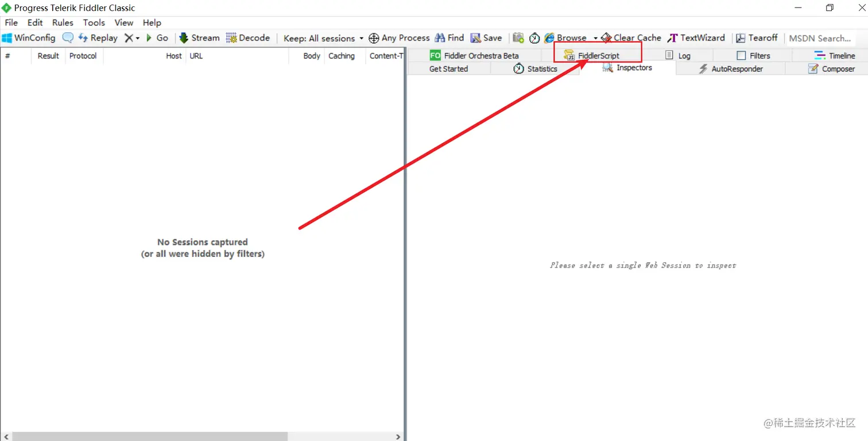Open the View menu
The image size is (868, 441).
point(123,23)
